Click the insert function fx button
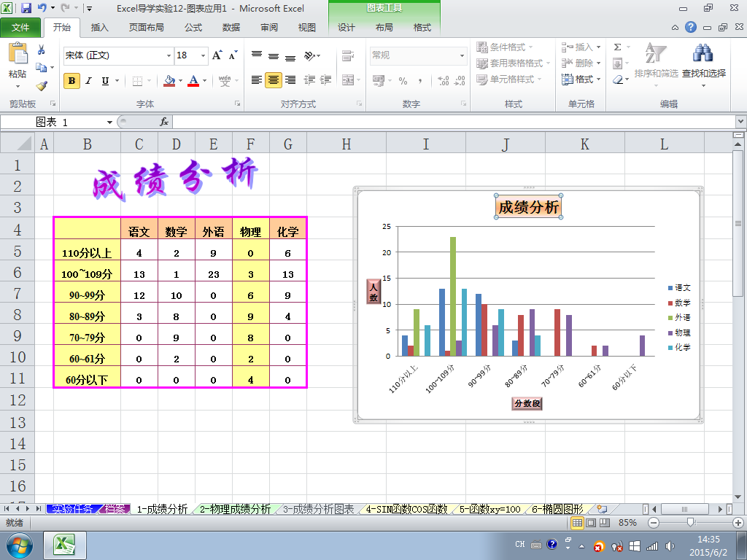 (164, 122)
